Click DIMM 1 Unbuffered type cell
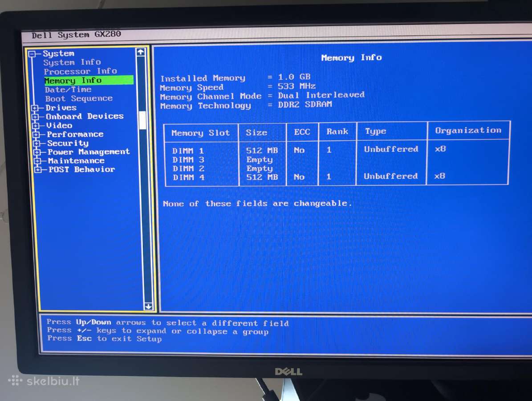 pyautogui.click(x=391, y=149)
